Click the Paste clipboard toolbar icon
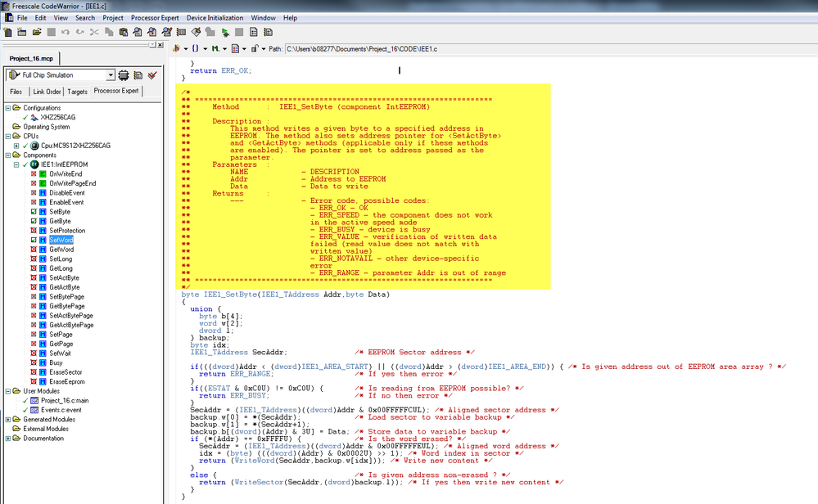Screen dimensions: 818x504 (124, 32)
